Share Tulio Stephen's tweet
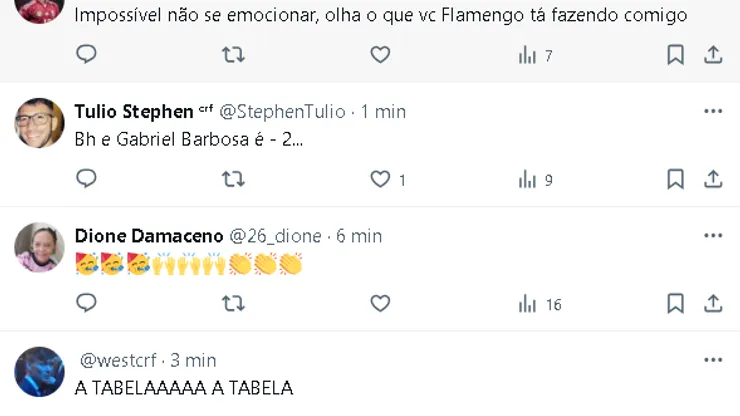740x416 pixels. coord(713,179)
